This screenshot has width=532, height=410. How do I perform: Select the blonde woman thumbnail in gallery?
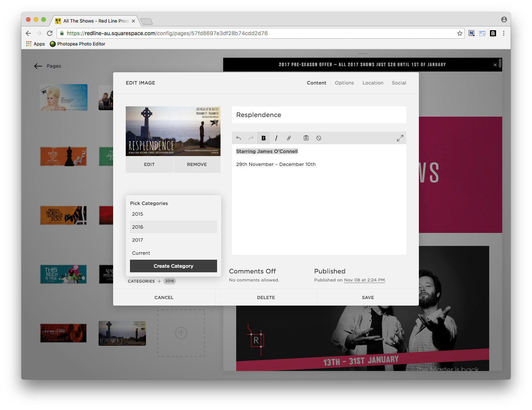pos(63,98)
